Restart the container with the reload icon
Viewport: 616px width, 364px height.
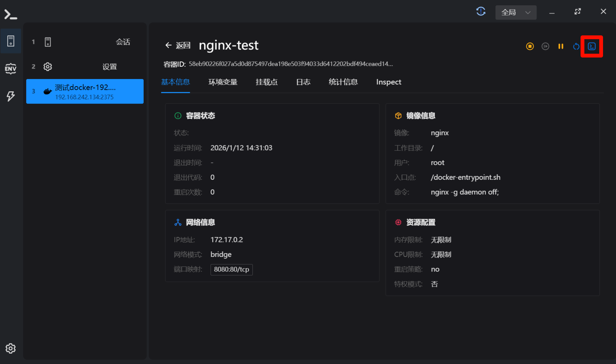[x=576, y=46]
